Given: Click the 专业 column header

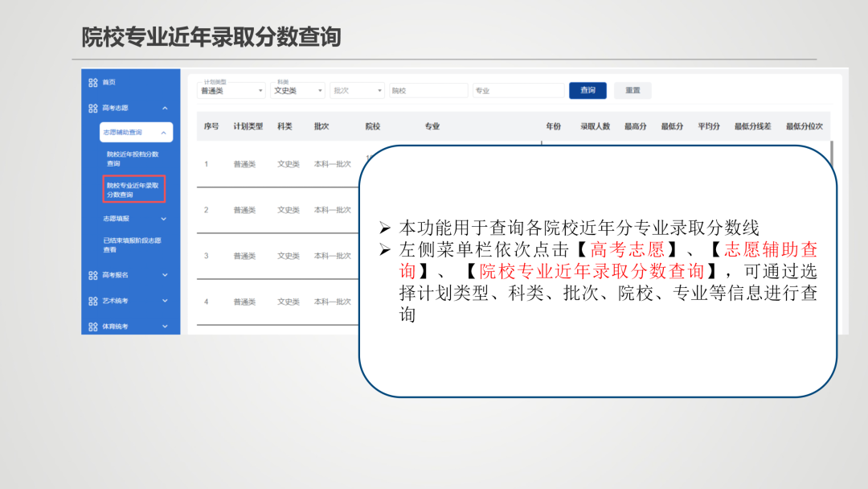Looking at the screenshot, I should (432, 126).
